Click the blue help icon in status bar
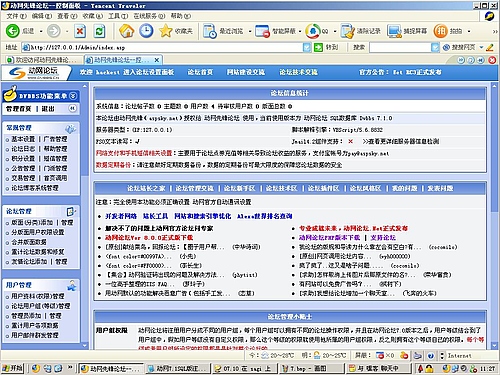500x375 pixels. [x=430, y=356]
